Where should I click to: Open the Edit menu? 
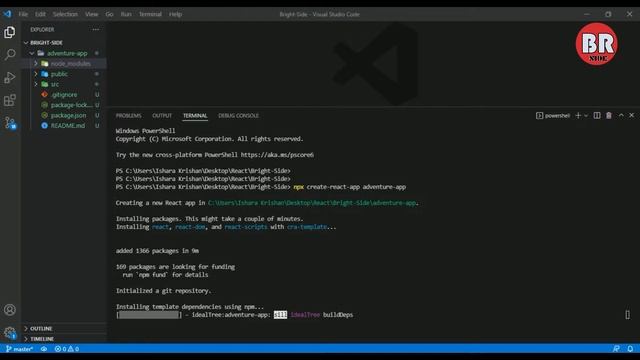tap(40, 14)
